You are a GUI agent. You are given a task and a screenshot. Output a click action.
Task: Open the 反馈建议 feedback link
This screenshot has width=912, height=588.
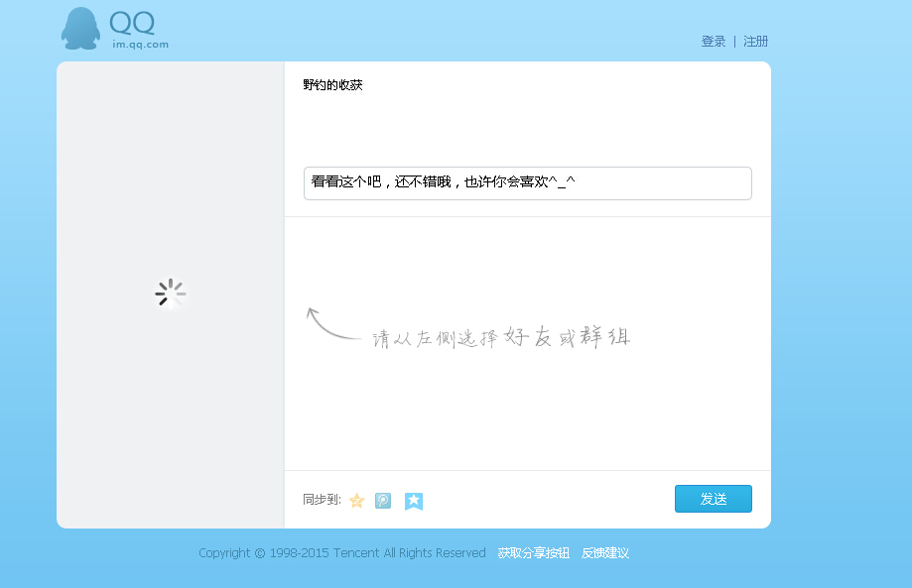pyautogui.click(x=606, y=553)
